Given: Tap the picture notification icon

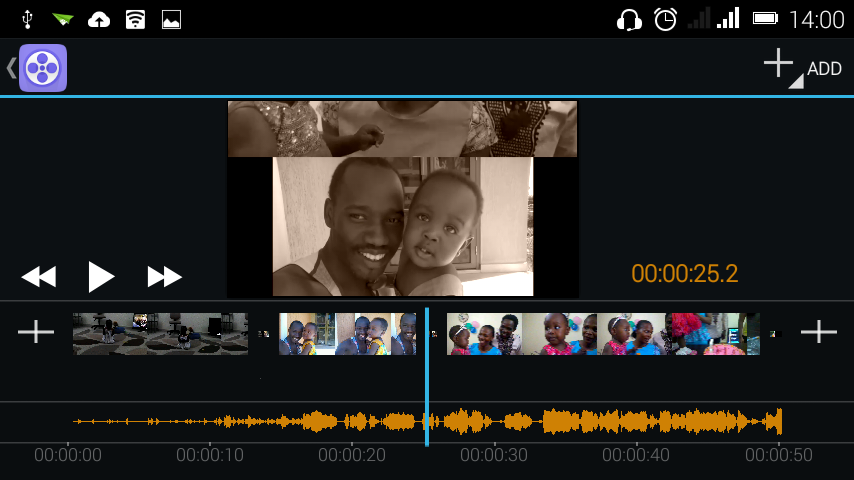Looking at the screenshot, I should pyautogui.click(x=172, y=20).
